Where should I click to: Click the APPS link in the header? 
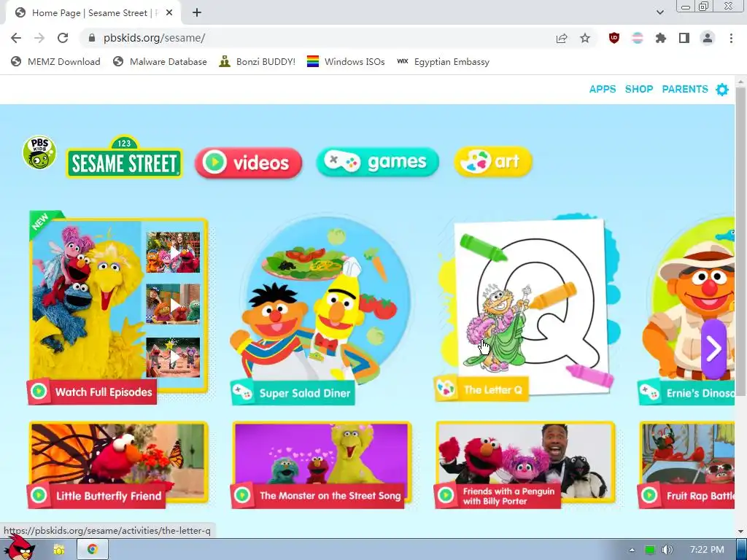tap(603, 89)
